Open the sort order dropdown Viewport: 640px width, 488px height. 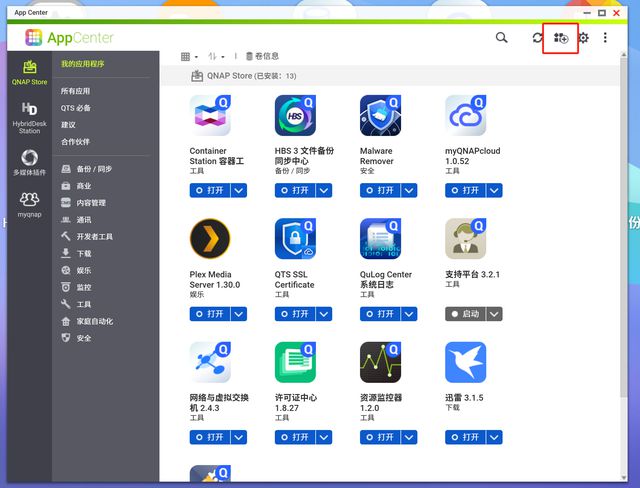coord(216,57)
